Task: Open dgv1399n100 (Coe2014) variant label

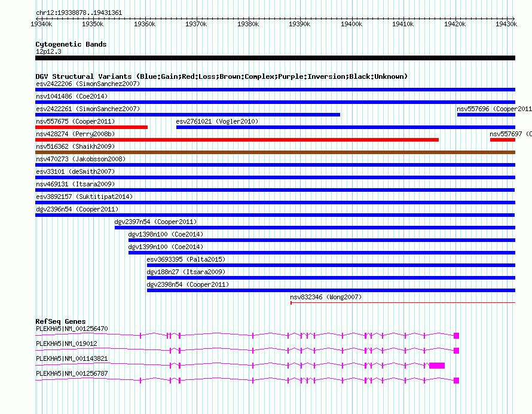Action: (166, 247)
